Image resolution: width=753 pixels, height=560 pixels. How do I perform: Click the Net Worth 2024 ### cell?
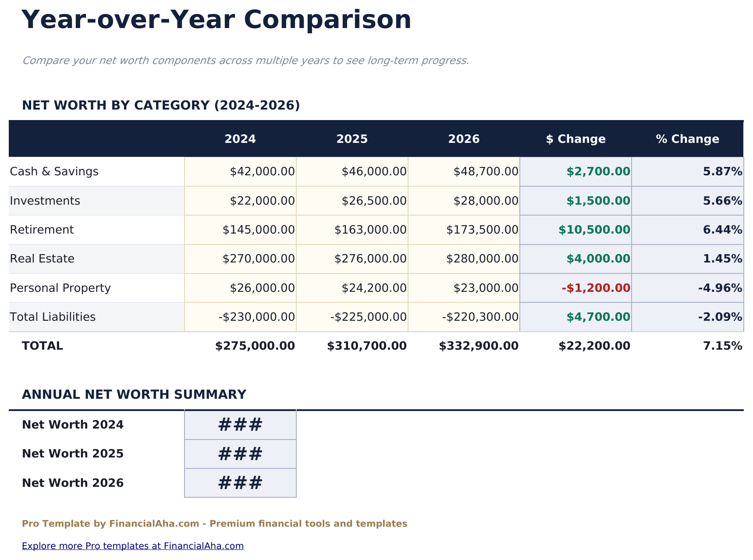(x=240, y=424)
